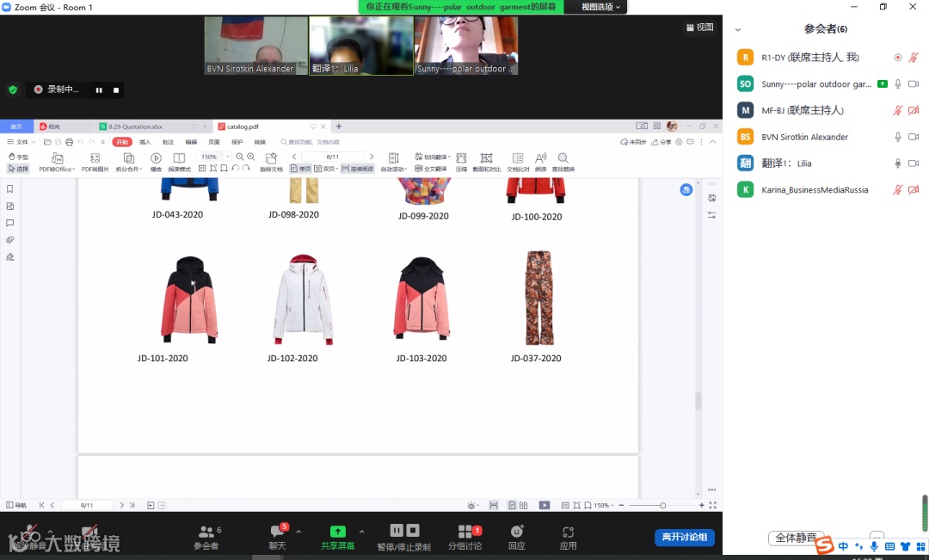Open the PDF转Office conversion tool
The height and width of the screenshot is (560, 929).
coord(57,162)
